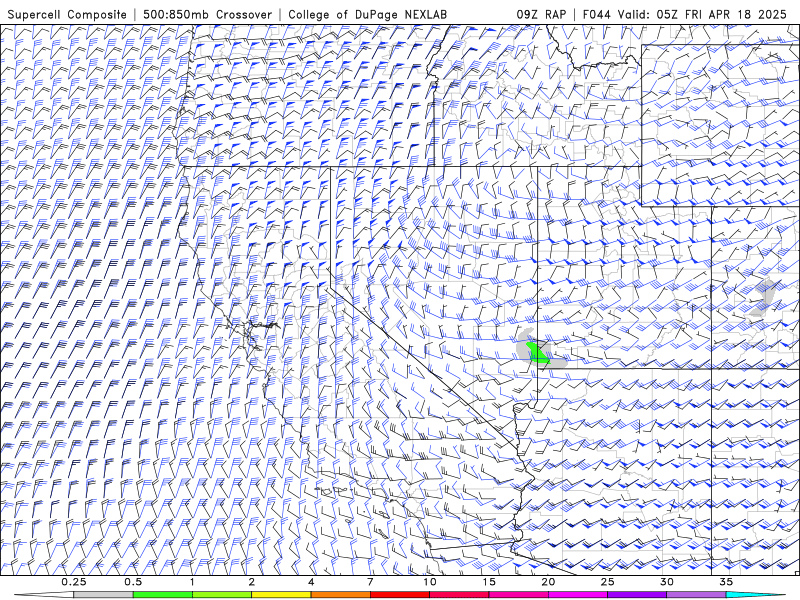Click the color scale label 1
Viewport: 800px width, 600px height.
point(192,582)
